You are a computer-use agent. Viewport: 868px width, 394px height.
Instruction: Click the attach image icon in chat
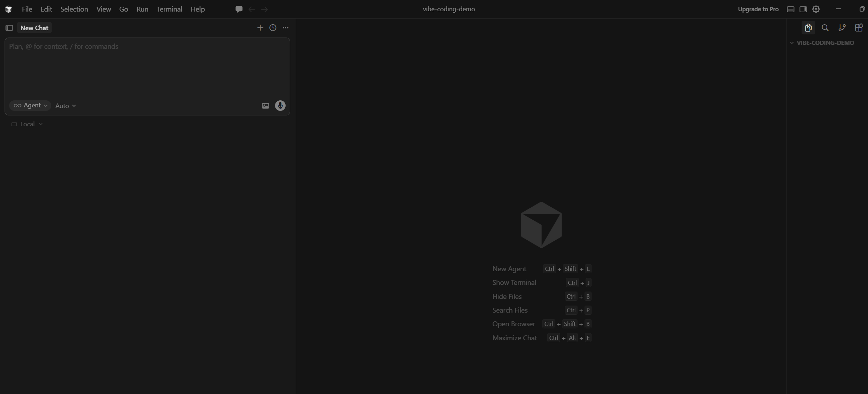pyautogui.click(x=265, y=106)
